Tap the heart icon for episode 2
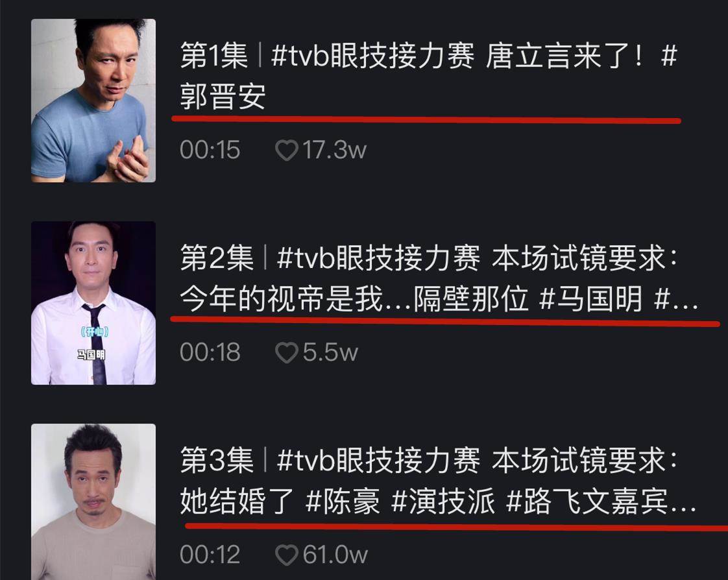Screen dimensions: 728x580 [287, 353]
